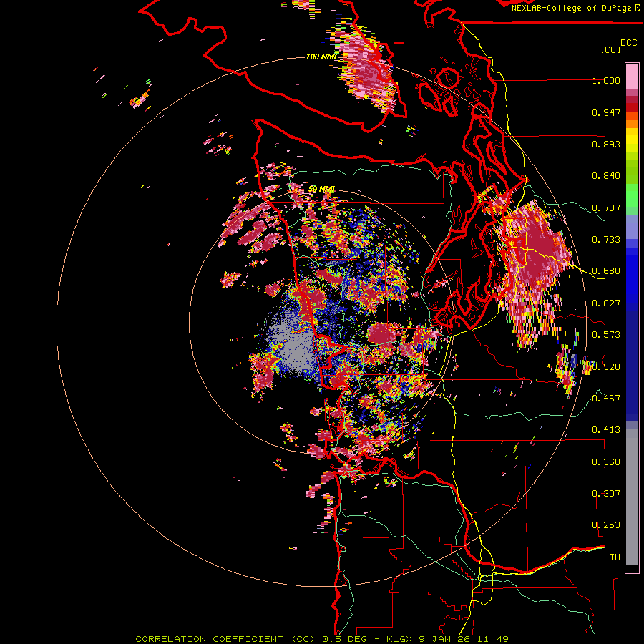The width and height of the screenshot is (644, 644).
Task: Pick the bright green color bar segment near 0.787
Action: click(632, 196)
